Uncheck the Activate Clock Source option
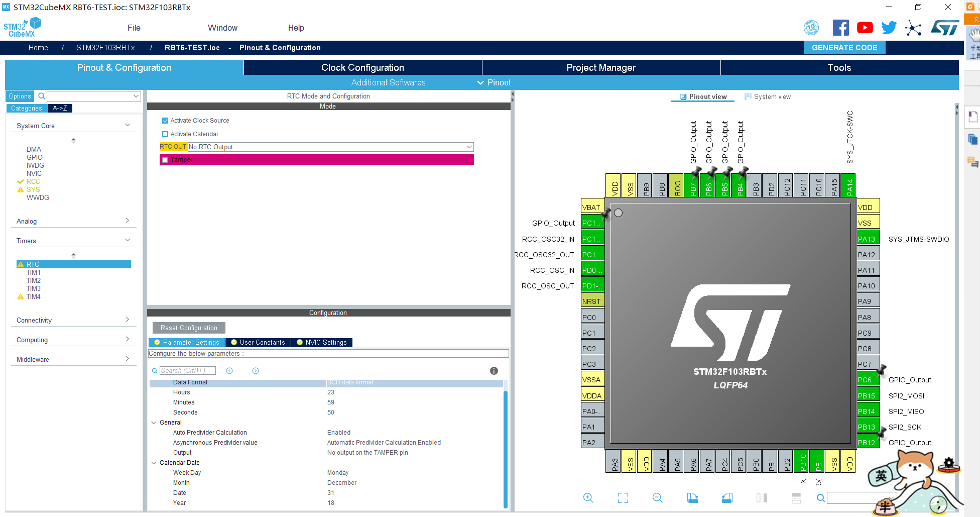This screenshot has width=980, height=517. pyautogui.click(x=165, y=120)
